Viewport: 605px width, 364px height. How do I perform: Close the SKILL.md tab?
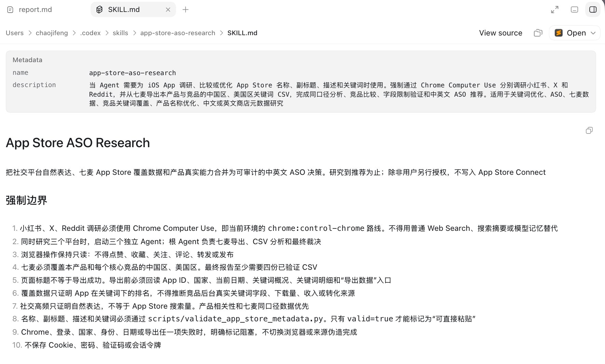pos(168,10)
